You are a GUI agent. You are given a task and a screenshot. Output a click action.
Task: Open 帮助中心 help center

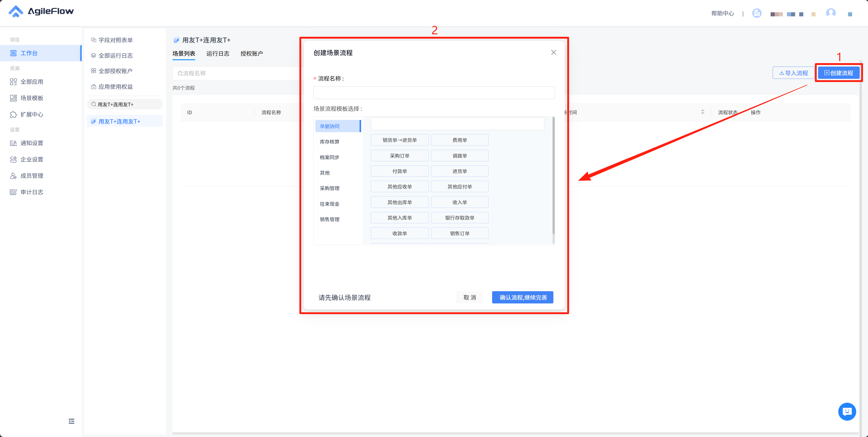tap(723, 13)
